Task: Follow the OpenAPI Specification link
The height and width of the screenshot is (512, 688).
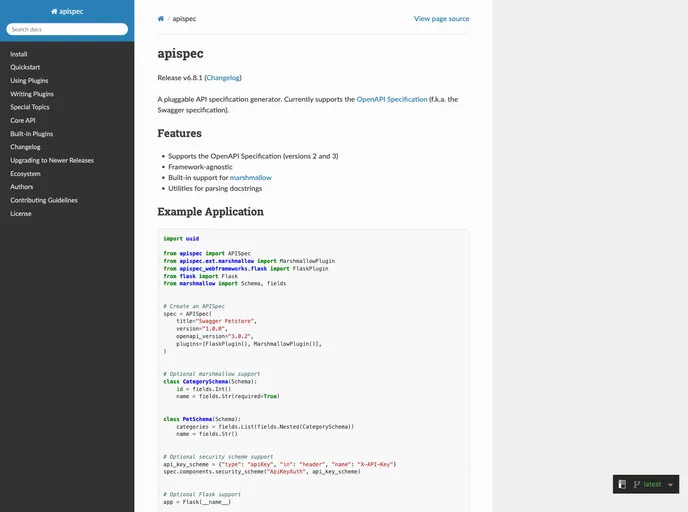Action: point(392,99)
